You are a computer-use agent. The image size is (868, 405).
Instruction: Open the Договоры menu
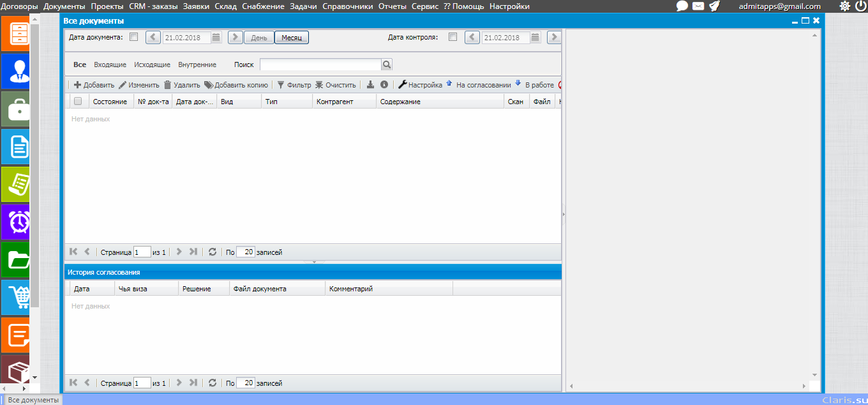coord(20,6)
